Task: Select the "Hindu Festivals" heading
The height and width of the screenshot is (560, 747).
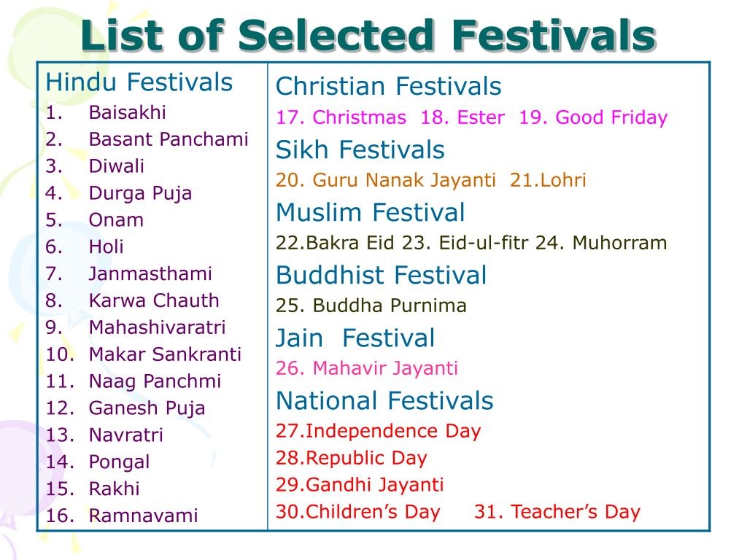Action: click(139, 82)
